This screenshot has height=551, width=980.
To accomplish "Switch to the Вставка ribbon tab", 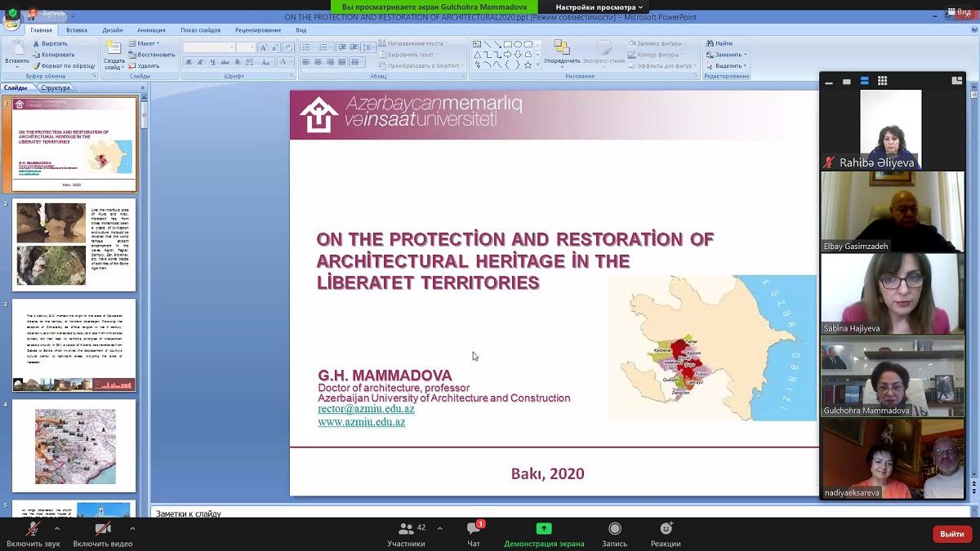I will coord(77,30).
